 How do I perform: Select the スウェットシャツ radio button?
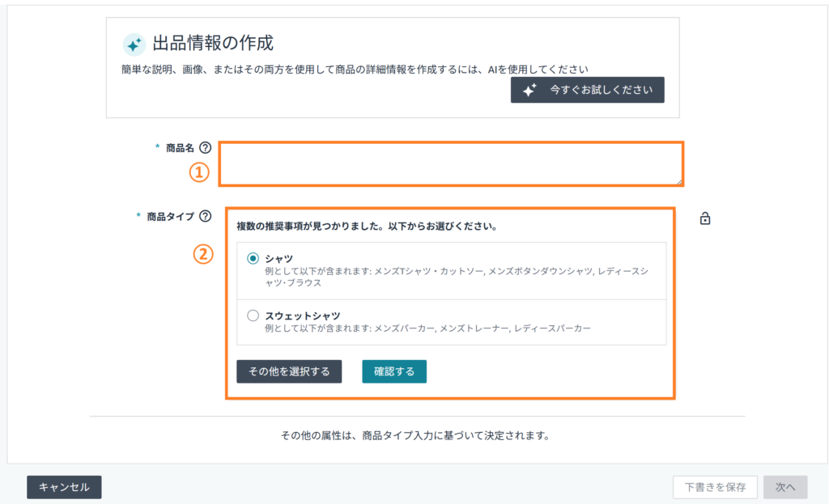pyautogui.click(x=252, y=316)
